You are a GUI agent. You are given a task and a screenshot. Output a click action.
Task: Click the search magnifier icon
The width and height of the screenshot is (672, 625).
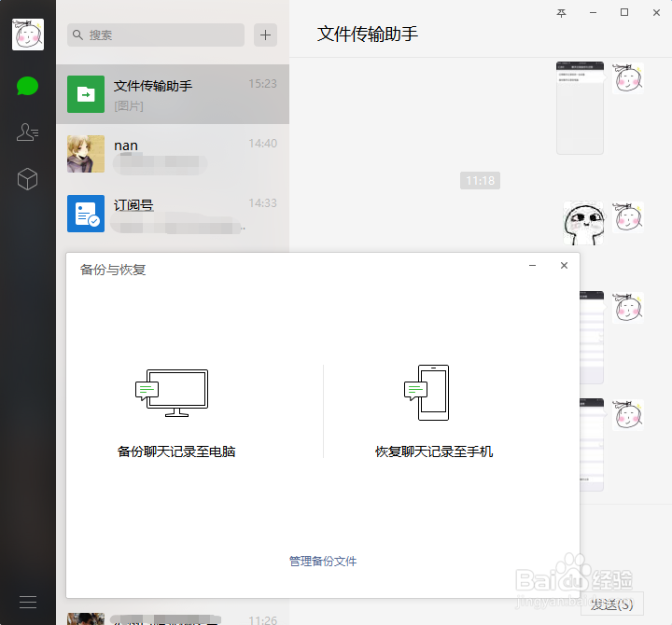click(77, 35)
